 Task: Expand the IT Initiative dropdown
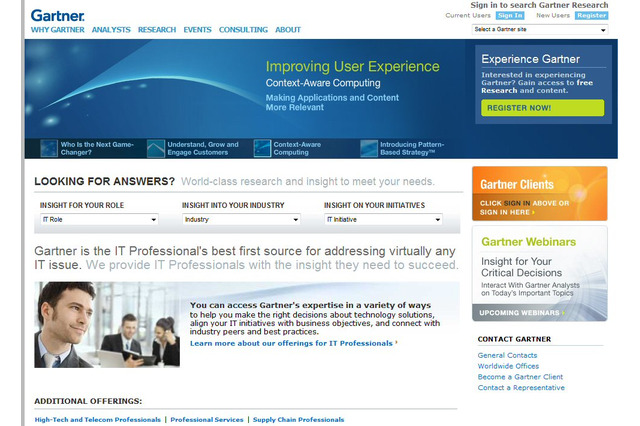pos(383,220)
